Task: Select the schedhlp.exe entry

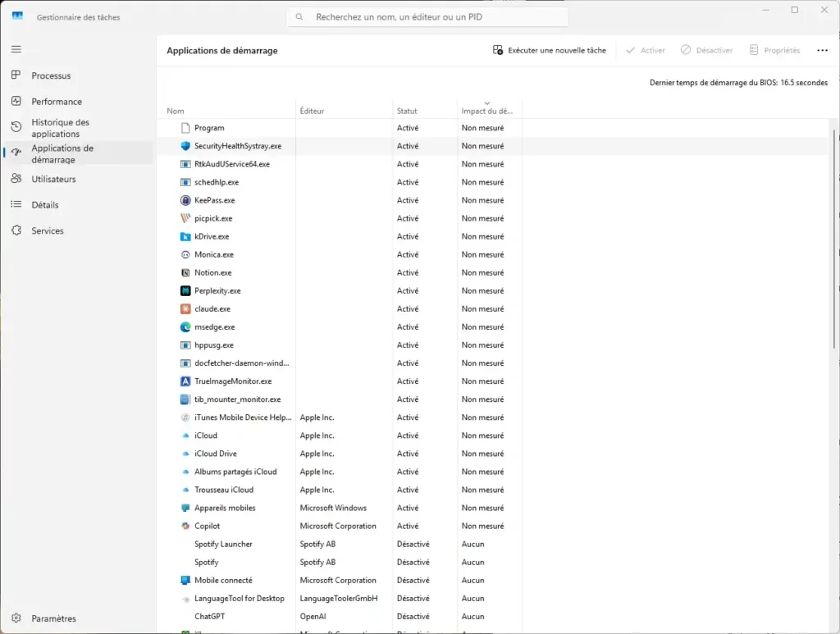Action: click(493, 182)
